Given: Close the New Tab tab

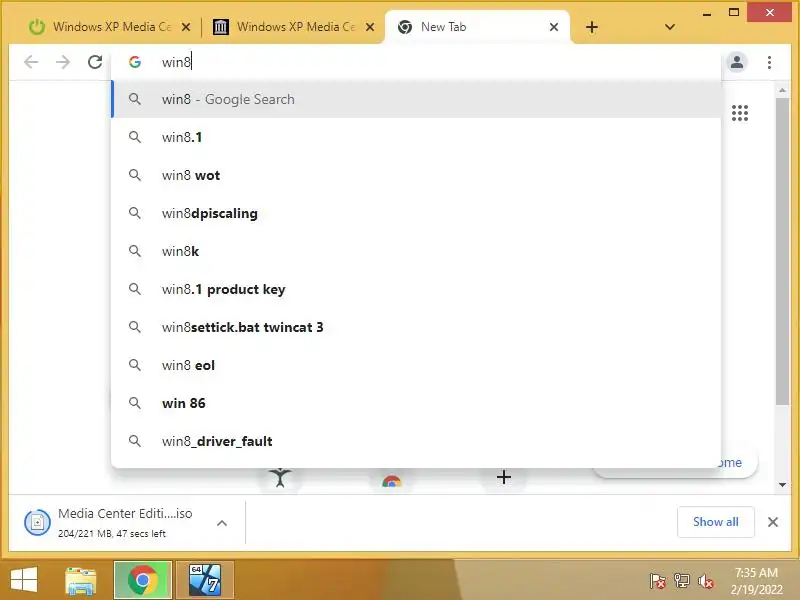Looking at the screenshot, I should [554, 27].
